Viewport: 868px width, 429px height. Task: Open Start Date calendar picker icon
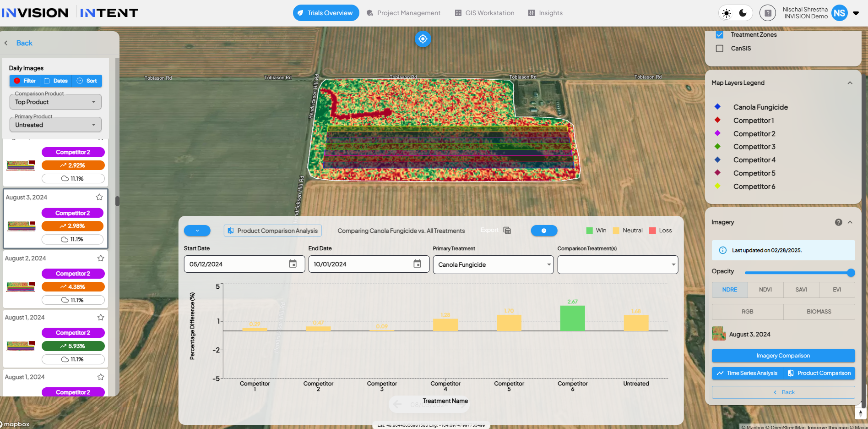point(293,264)
